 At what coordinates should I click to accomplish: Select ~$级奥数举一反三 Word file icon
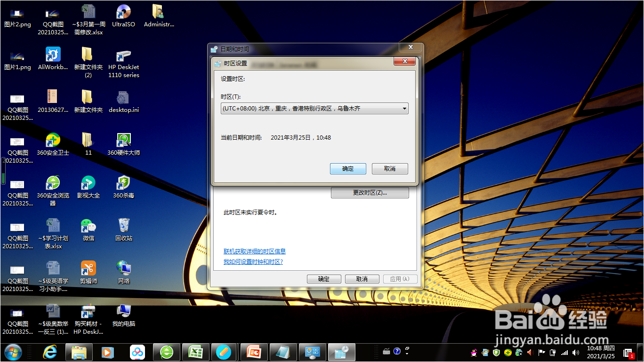click(x=53, y=319)
